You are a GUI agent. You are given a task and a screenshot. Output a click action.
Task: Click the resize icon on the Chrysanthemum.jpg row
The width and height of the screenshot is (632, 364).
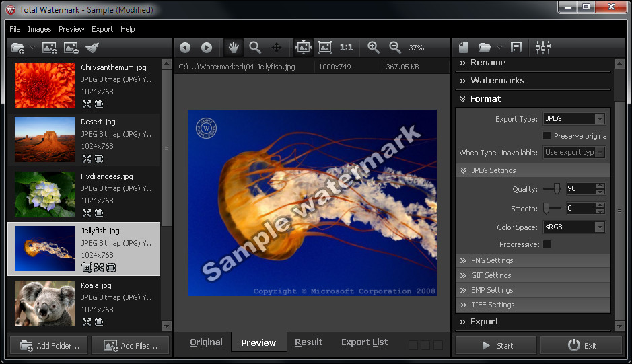[87, 104]
